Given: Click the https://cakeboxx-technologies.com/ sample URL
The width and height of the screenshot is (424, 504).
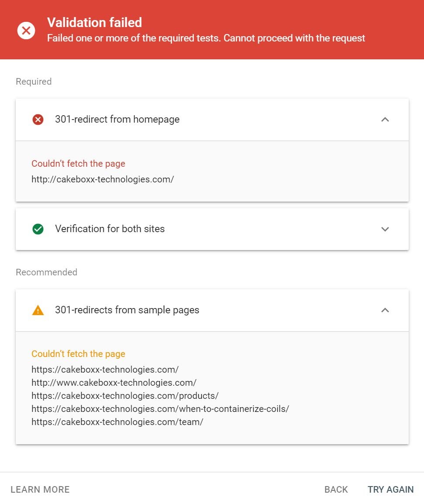Looking at the screenshot, I should 105,370.
